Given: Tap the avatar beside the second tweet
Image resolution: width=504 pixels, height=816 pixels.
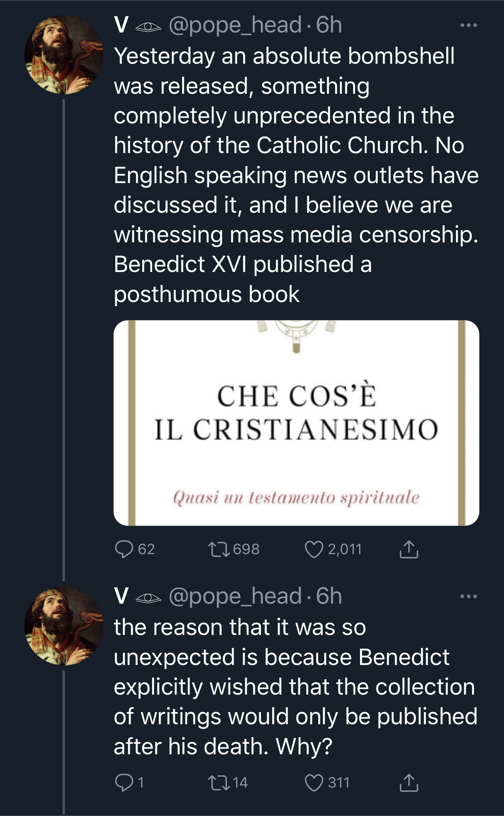Looking at the screenshot, I should [64, 626].
